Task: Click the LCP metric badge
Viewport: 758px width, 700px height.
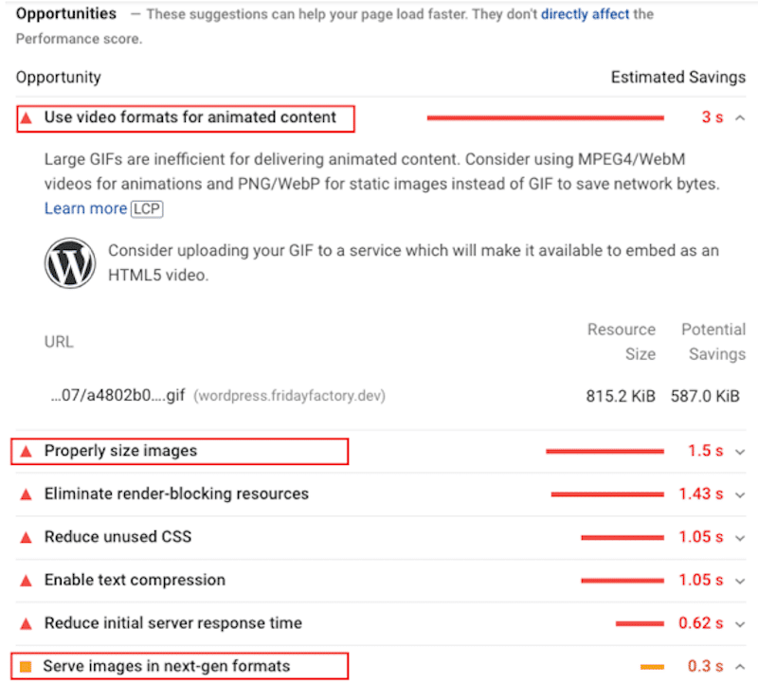Action: tap(147, 208)
